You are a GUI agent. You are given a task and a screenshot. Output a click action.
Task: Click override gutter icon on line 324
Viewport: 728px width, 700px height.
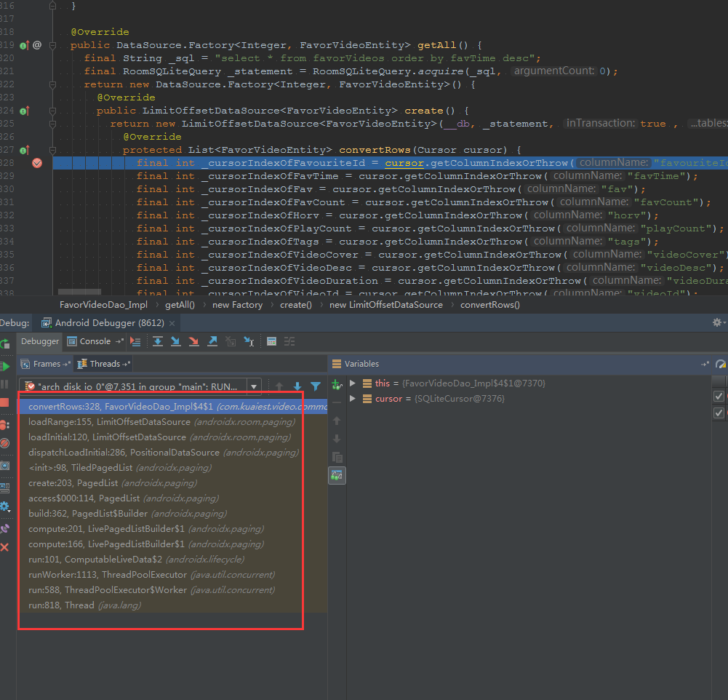point(25,111)
